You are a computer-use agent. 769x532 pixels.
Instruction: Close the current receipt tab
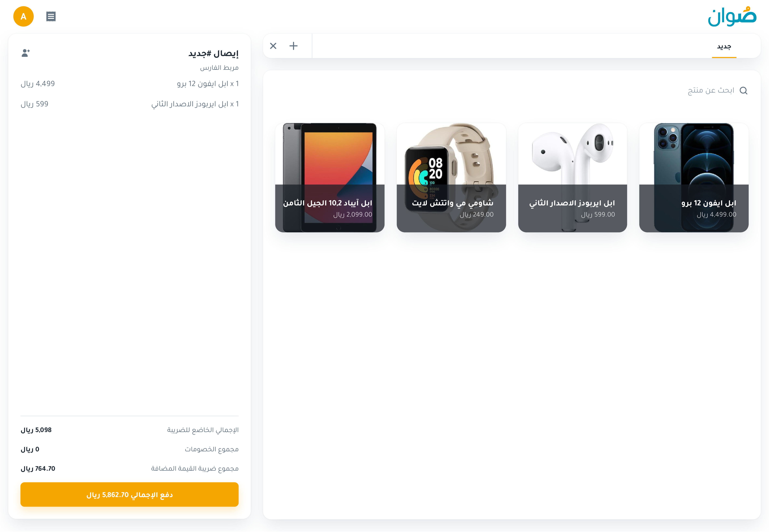pyautogui.click(x=273, y=46)
